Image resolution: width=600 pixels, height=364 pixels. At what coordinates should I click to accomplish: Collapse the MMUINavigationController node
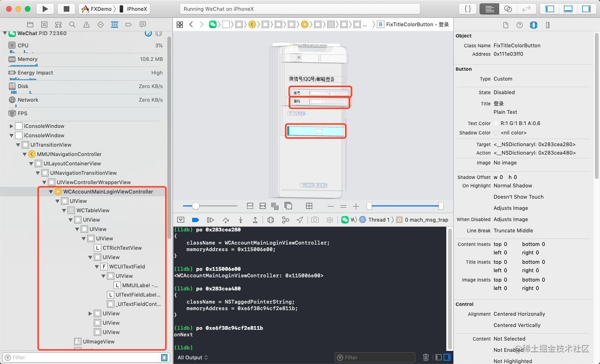tap(24, 154)
